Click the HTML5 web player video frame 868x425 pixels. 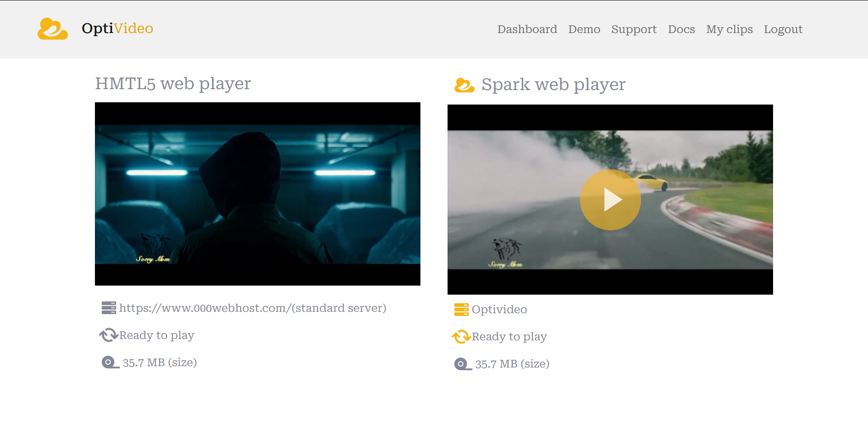pyautogui.click(x=257, y=194)
